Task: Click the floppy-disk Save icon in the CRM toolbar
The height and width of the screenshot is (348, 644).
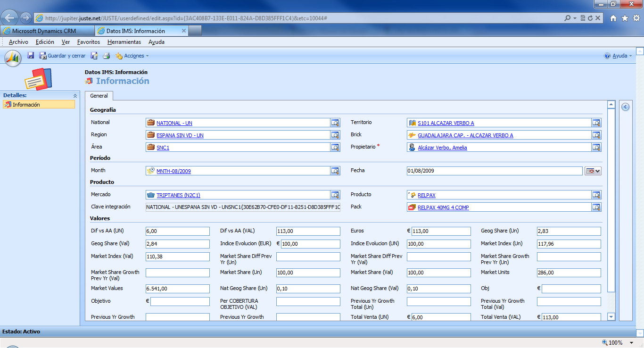Action: click(x=31, y=56)
